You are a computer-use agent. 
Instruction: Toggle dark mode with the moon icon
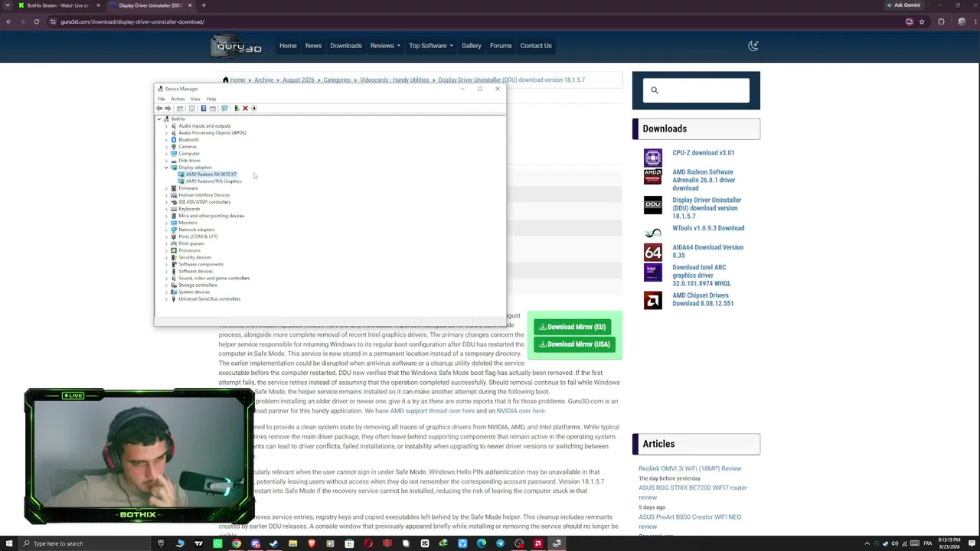coord(753,46)
